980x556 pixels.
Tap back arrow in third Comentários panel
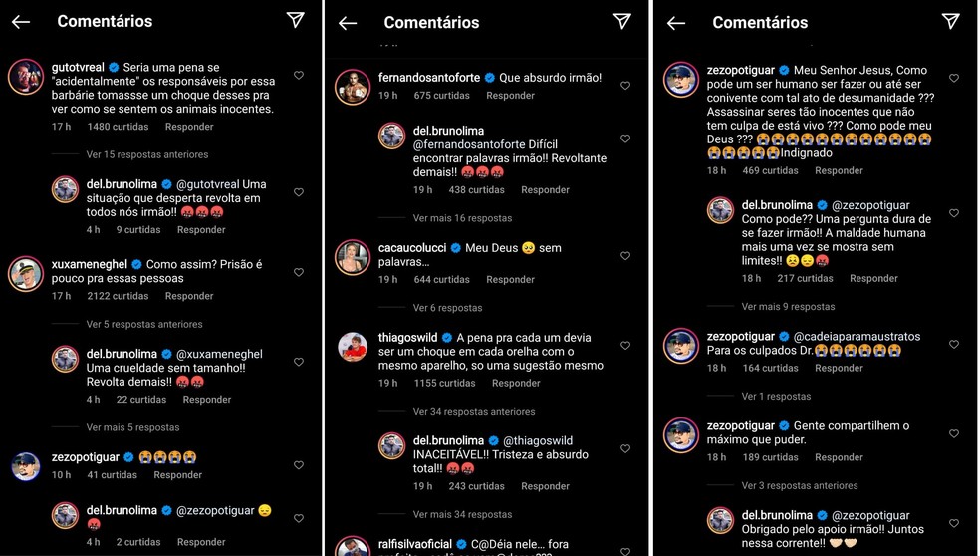[x=675, y=24]
